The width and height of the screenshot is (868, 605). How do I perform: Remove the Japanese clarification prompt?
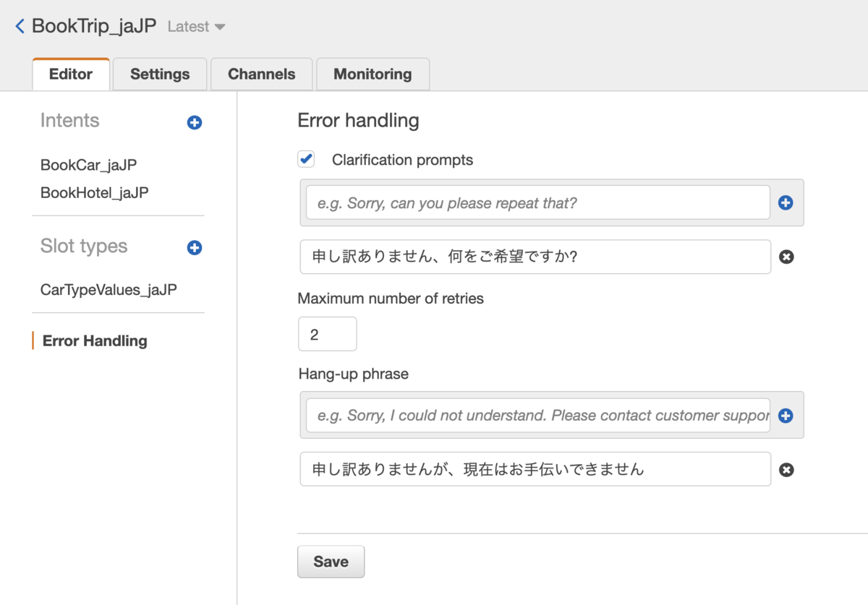pos(786,257)
